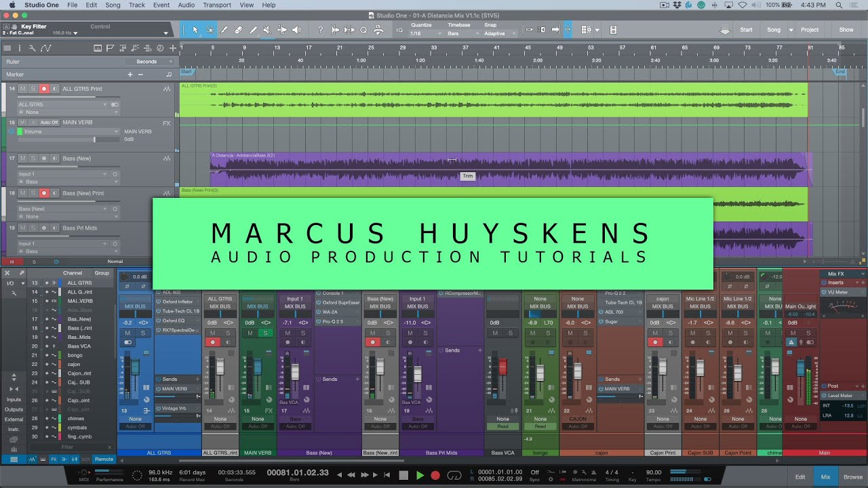Select the Range tool
This screenshot has height=488, width=868.
coord(210,30)
